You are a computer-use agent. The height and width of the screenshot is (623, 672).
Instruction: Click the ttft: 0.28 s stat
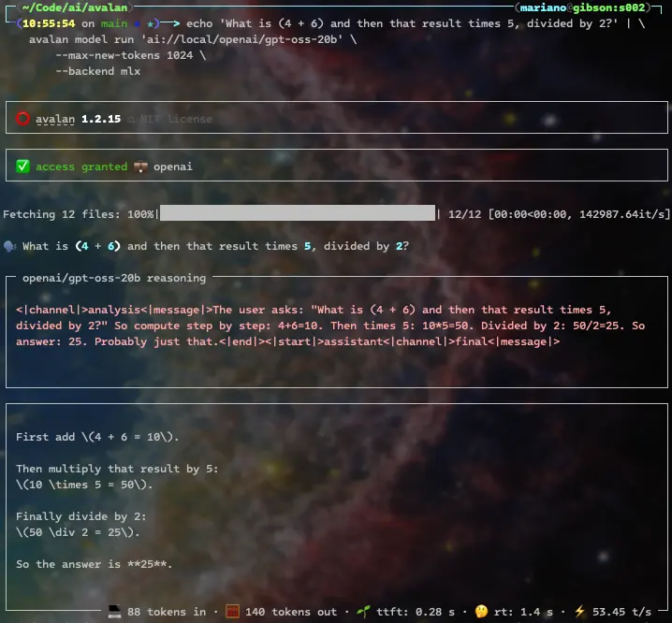(x=416, y=612)
